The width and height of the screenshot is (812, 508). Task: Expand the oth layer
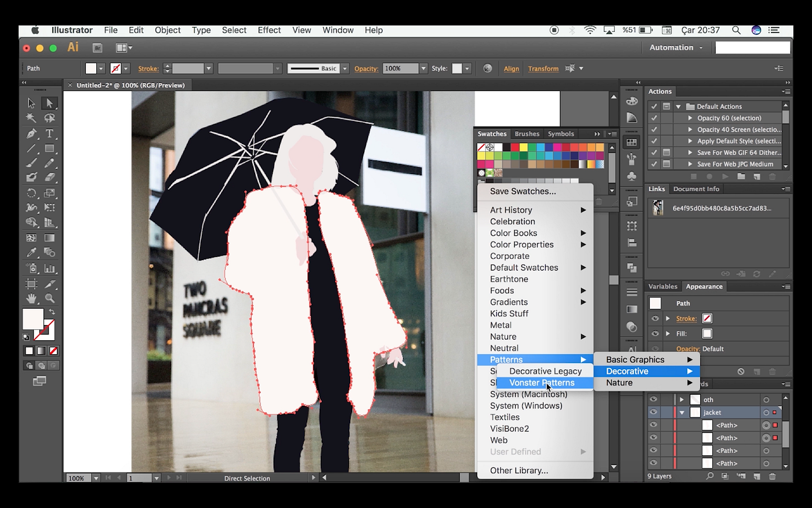point(682,399)
